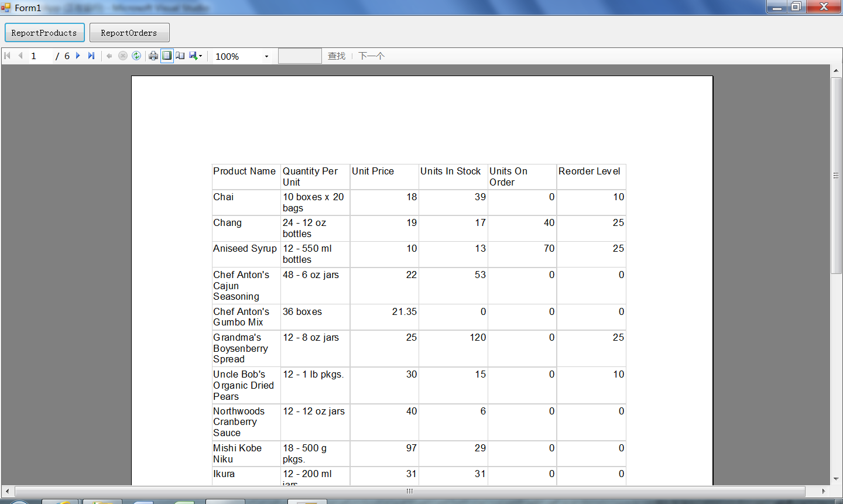Focus the find text box

tap(300, 56)
